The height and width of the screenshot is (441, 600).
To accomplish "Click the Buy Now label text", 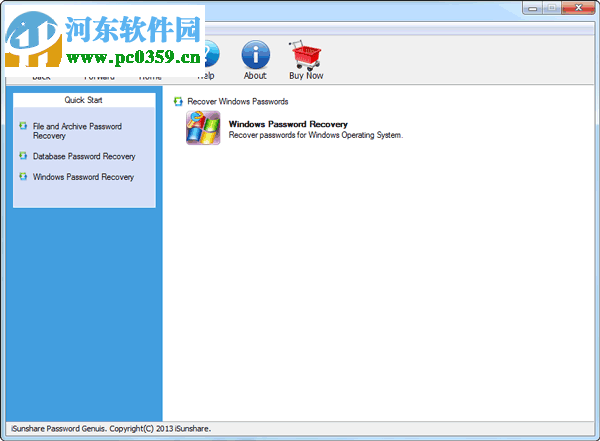I will pos(306,76).
